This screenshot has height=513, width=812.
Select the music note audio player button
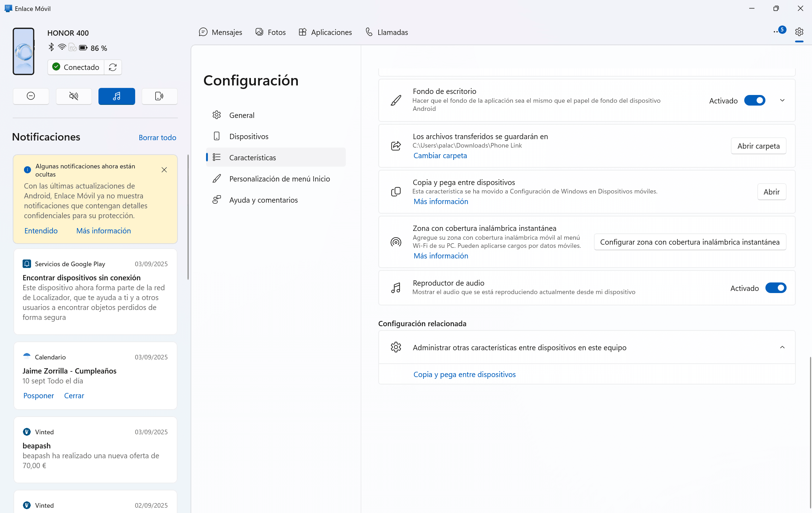click(x=117, y=96)
